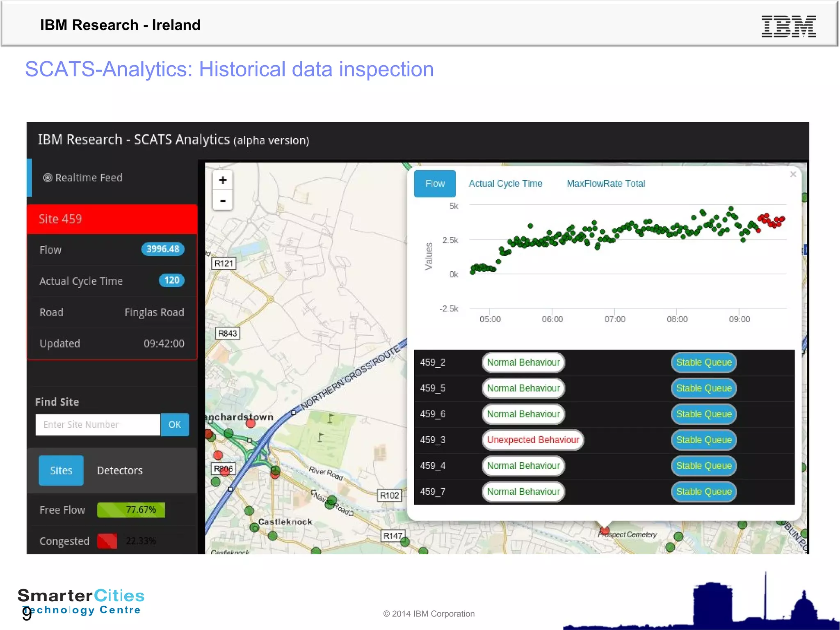The height and width of the screenshot is (630, 840).
Task: Click the Stable Queue badge for 459_6
Action: click(x=704, y=414)
